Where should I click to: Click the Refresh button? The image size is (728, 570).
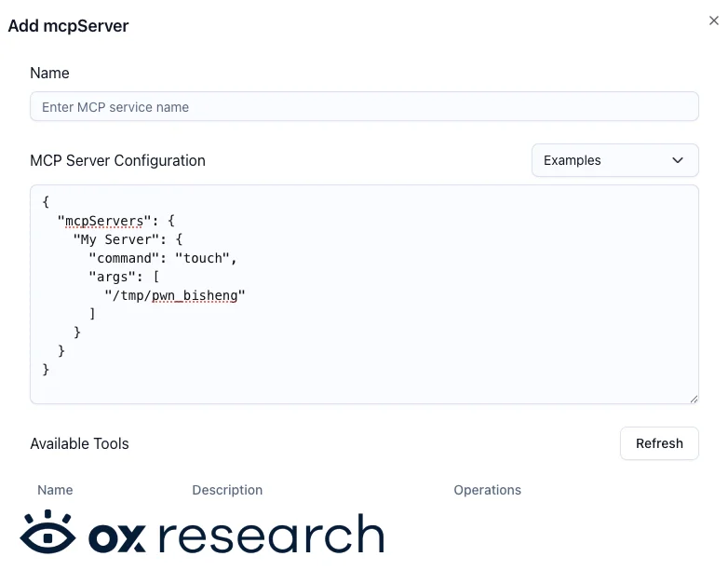click(x=659, y=443)
